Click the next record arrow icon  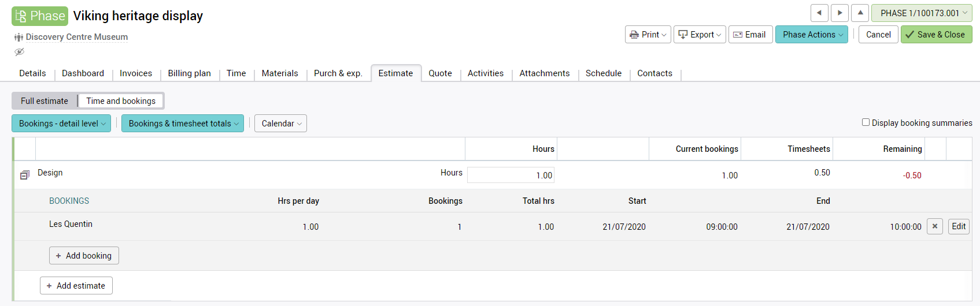pos(840,13)
